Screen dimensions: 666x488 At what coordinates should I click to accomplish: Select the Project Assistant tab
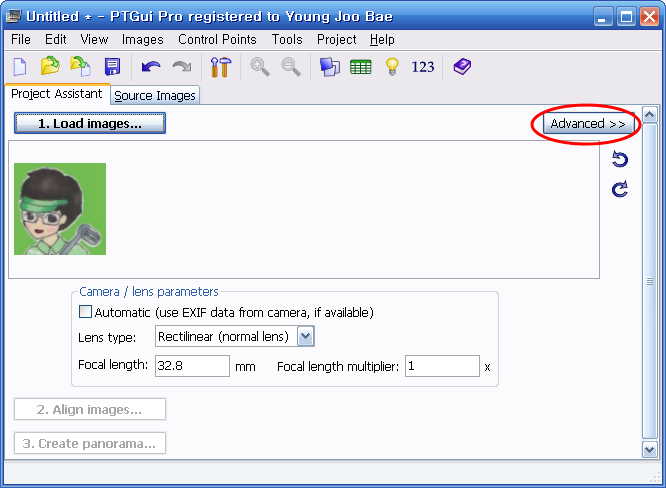tap(57, 94)
